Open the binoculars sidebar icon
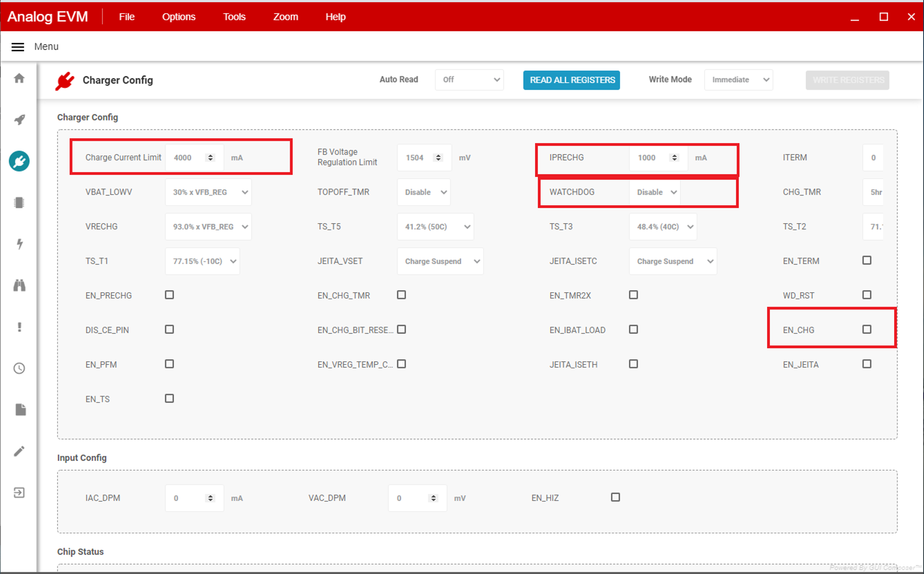The image size is (924, 574). click(19, 285)
